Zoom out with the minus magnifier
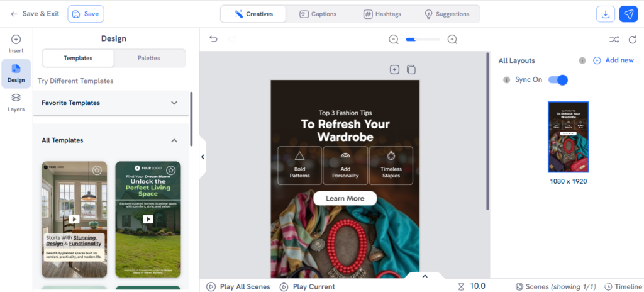Screen dimensions: 644x292 [x=394, y=40]
